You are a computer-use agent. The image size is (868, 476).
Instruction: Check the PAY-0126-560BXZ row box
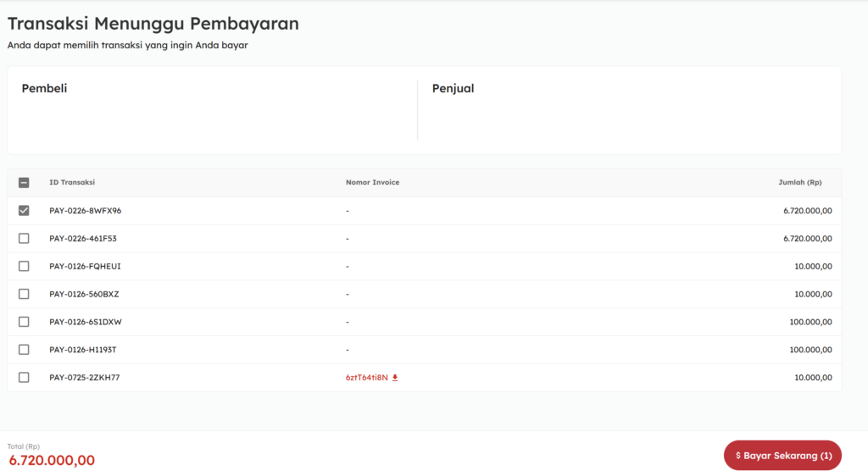pyautogui.click(x=24, y=294)
